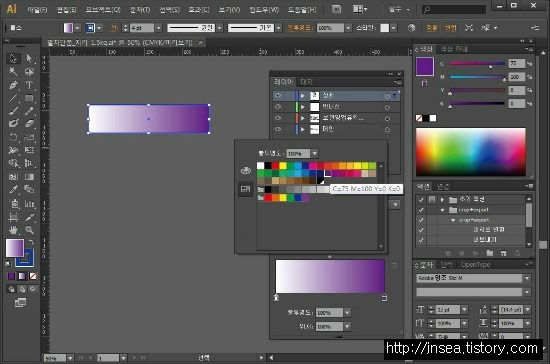
Task: Open the Type menu
Action: 140,9
